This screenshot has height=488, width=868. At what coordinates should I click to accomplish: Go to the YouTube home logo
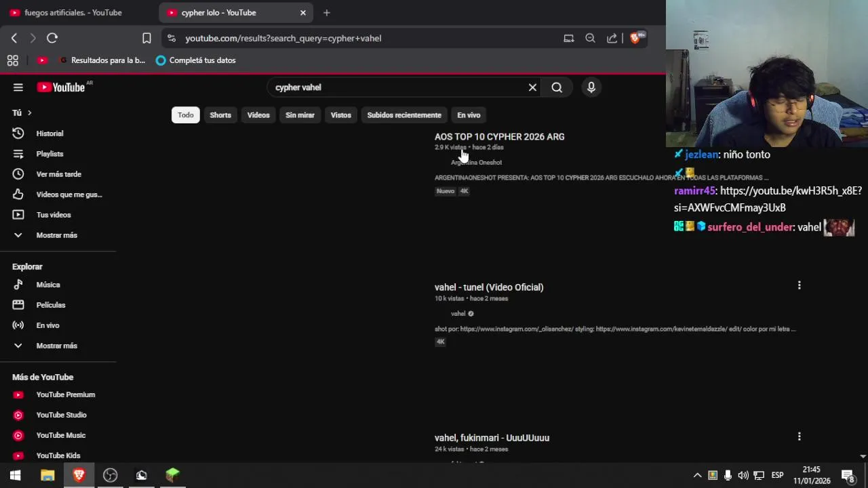coord(60,87)
